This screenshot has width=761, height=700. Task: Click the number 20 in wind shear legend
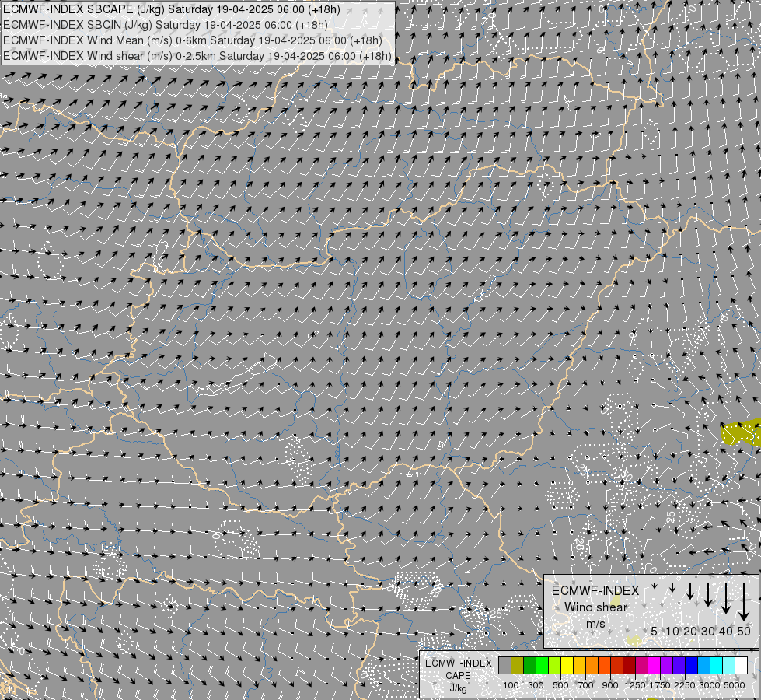coord(690,631)
